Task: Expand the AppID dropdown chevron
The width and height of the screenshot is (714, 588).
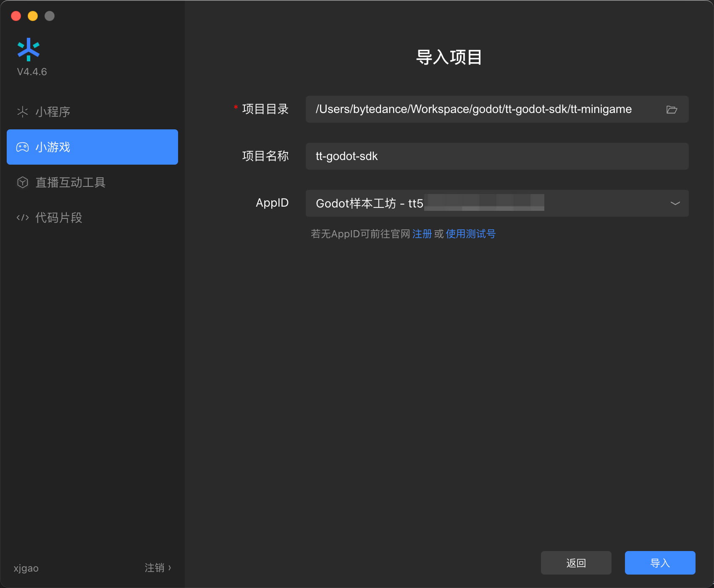Action: click(675, 203)
